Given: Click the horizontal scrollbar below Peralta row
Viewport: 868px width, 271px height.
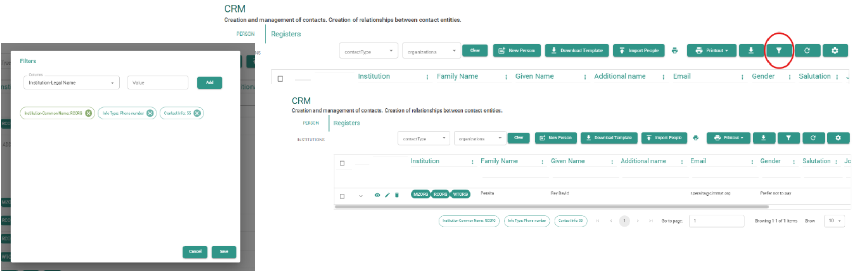Looking at the screenshot, I should [551, 206].
